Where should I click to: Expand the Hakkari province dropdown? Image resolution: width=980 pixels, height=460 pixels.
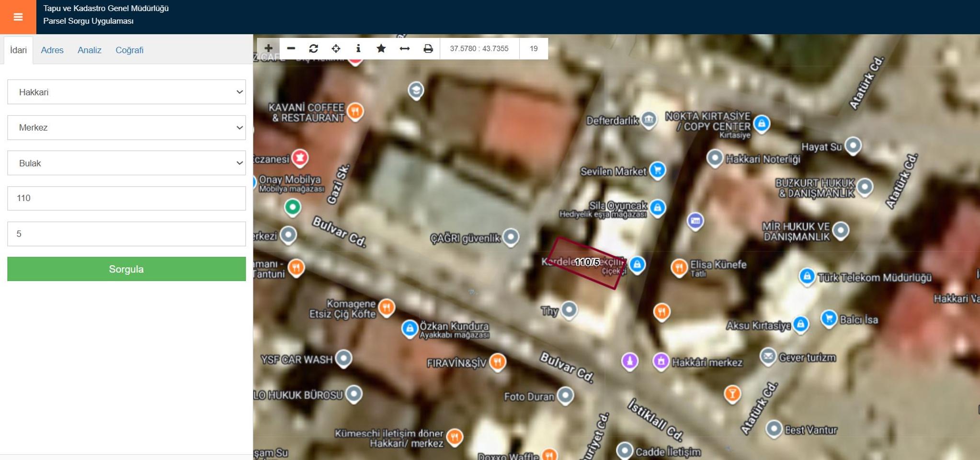[126, 92]
